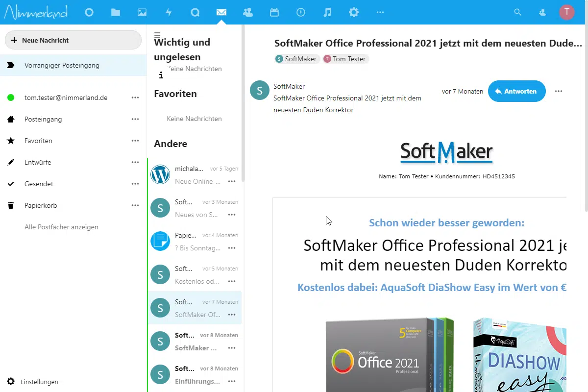Open the user menu via the T avatar
This screenshot has width=588, height=392.
567,12
